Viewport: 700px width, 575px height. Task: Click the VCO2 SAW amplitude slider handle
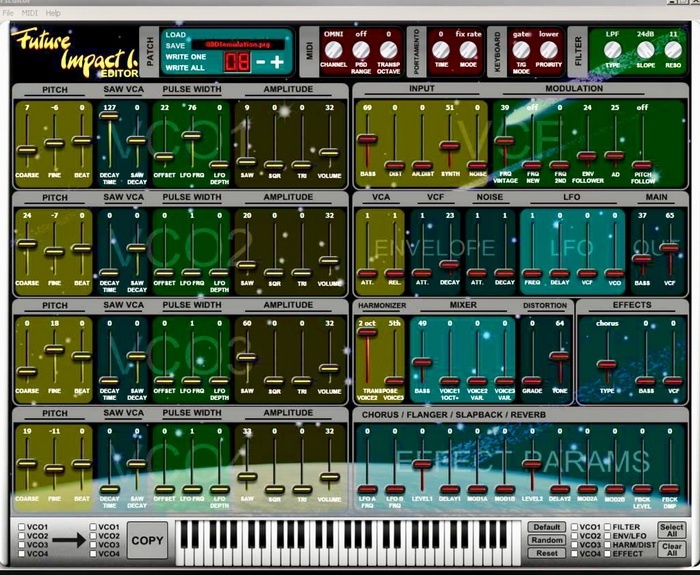coord(247,266)
